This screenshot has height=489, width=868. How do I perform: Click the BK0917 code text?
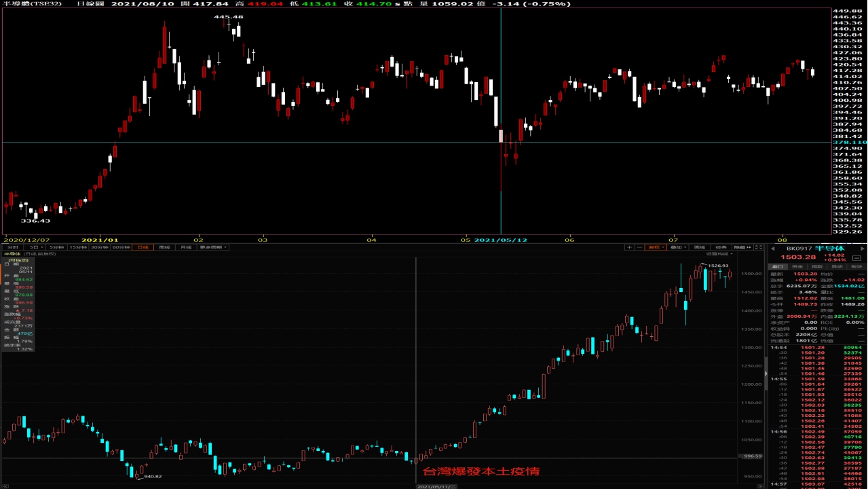click(x=799, y=249)
